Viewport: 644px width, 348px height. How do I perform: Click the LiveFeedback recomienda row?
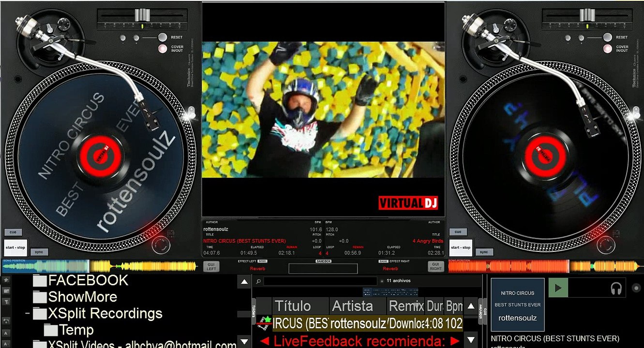pos(359,341)
